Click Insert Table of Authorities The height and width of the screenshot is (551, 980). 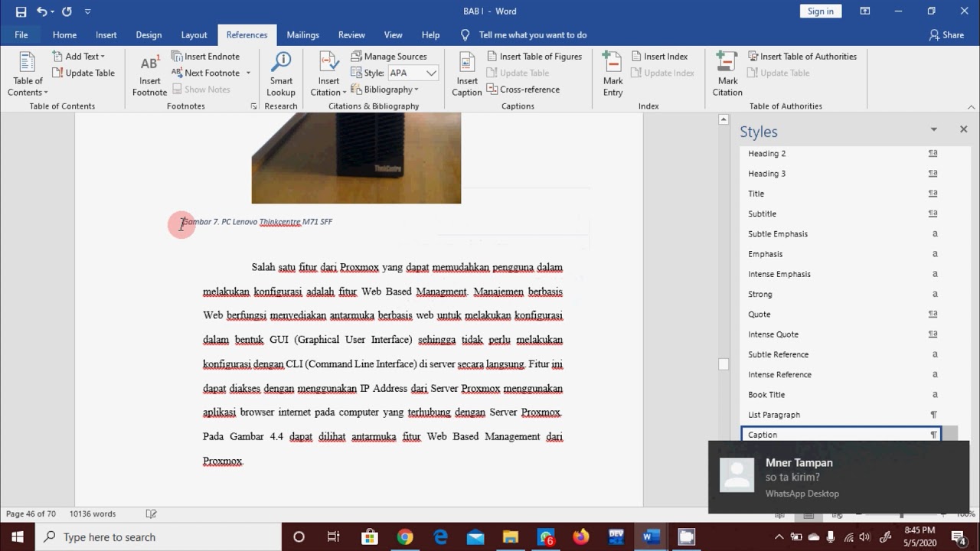point(802,56)
